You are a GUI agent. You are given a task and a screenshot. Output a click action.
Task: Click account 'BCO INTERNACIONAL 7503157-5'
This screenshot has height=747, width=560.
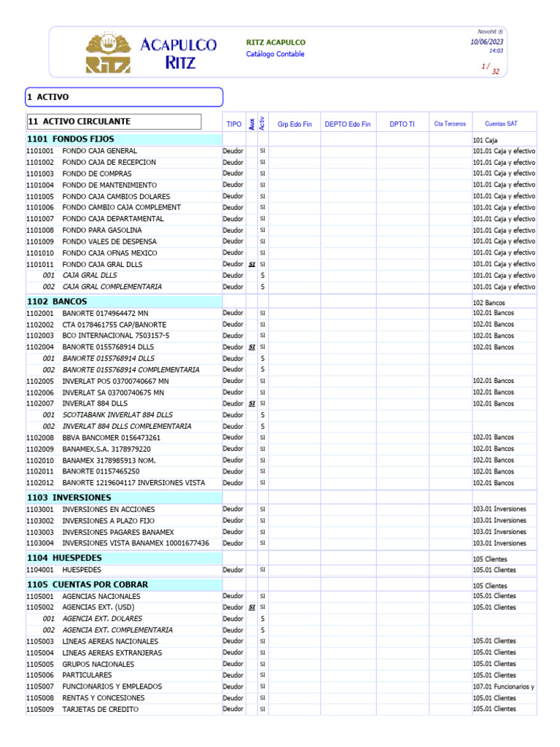click(116, 336)
